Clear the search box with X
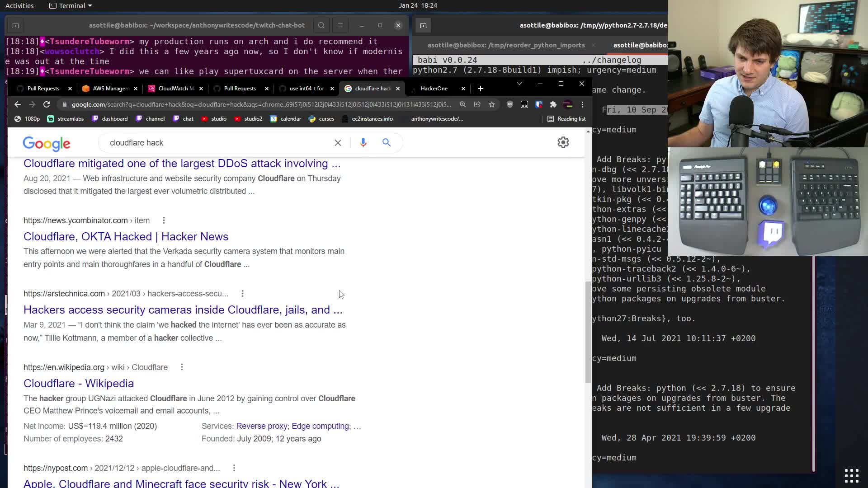868x488 pixels. click(x=338, y=143)
